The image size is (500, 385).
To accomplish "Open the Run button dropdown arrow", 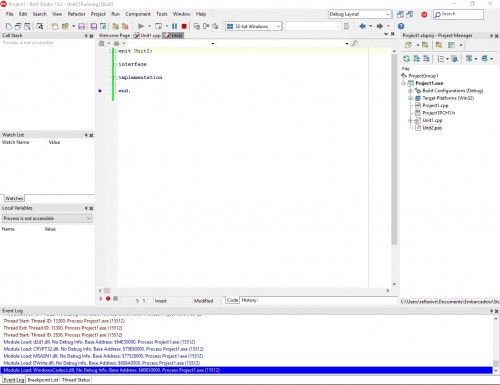I will point(149,26).
